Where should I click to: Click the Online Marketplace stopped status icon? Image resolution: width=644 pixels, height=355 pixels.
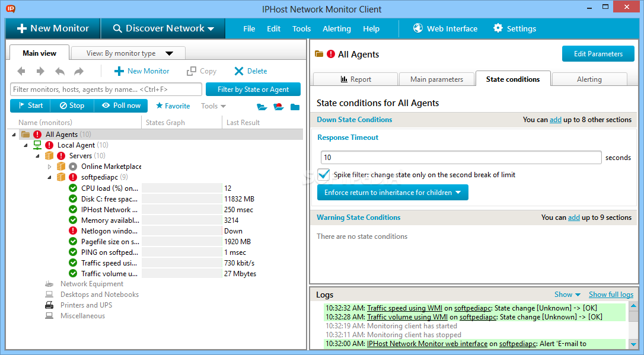click(73, 166)
